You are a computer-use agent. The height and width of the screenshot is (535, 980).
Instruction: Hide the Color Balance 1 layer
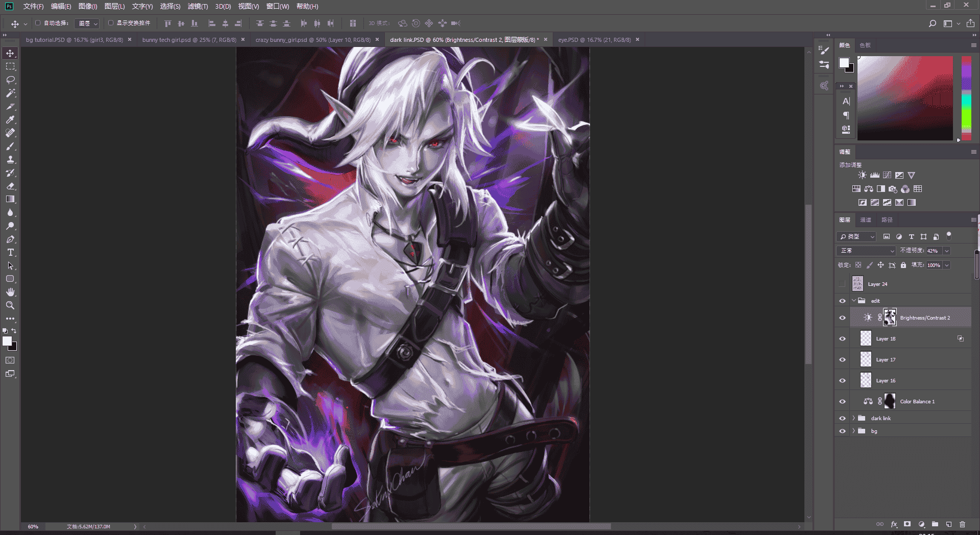842,402
